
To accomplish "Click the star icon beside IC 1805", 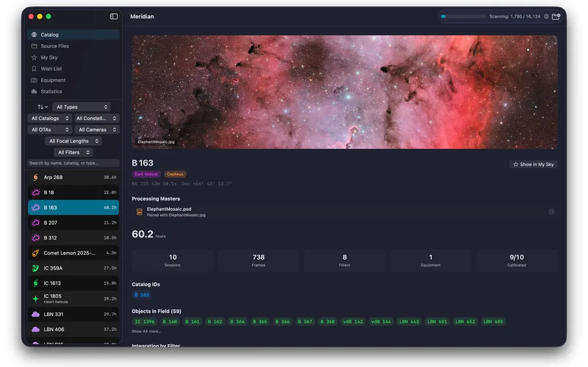I will [36, 299].
